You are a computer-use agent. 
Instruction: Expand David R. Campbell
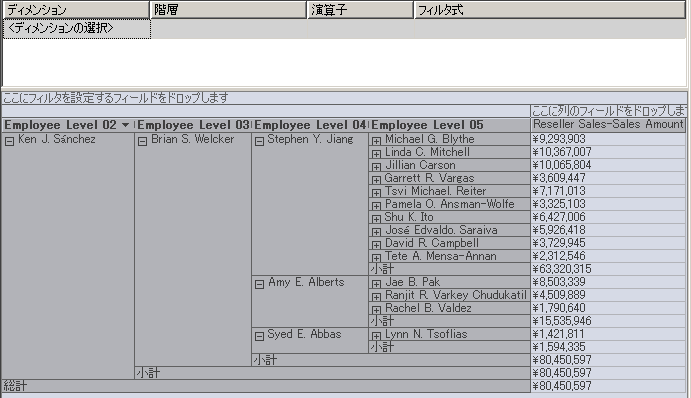[x=376, y=245]
